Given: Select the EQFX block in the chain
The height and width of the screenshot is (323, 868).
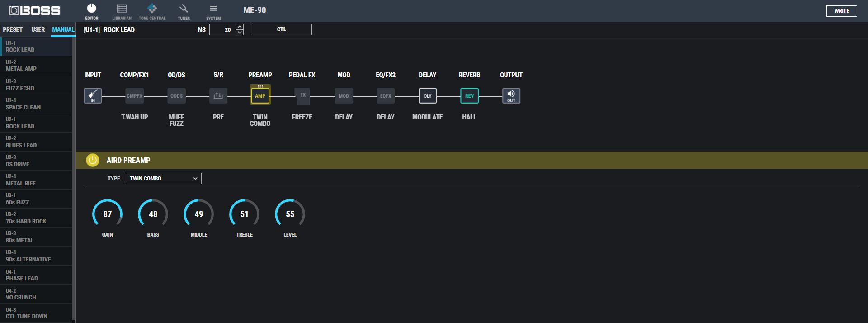Looking at the screenshot, I should click(x=386, y=96).
